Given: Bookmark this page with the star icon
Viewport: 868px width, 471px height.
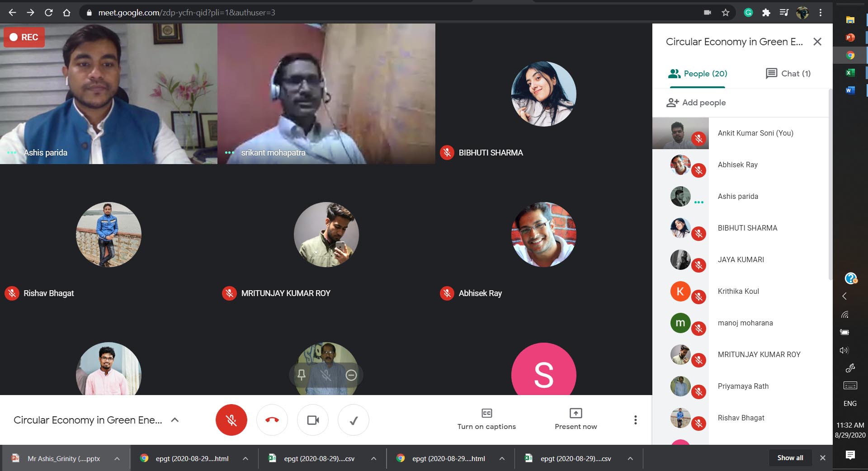Looking at the screenshot, I should click(726, 13).
